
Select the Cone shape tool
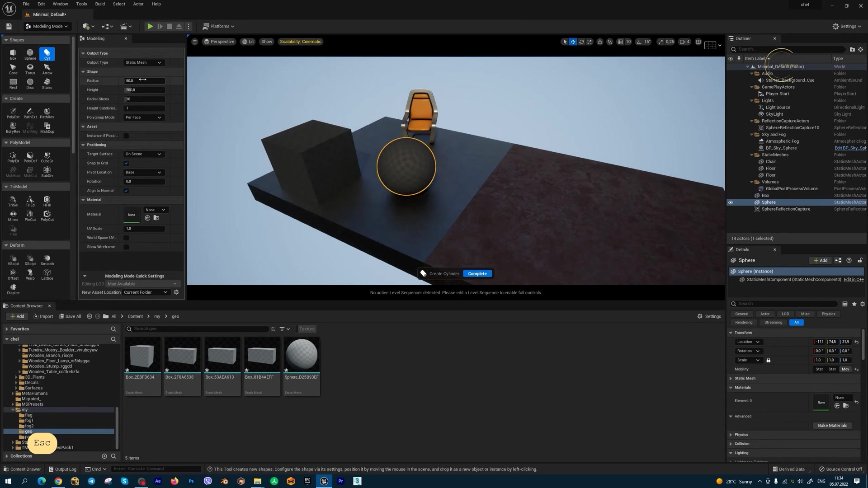13,69
